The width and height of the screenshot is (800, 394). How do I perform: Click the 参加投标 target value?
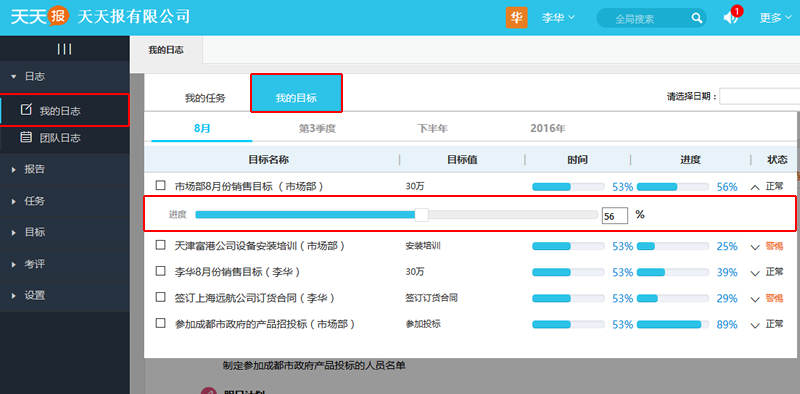[423, 324]
